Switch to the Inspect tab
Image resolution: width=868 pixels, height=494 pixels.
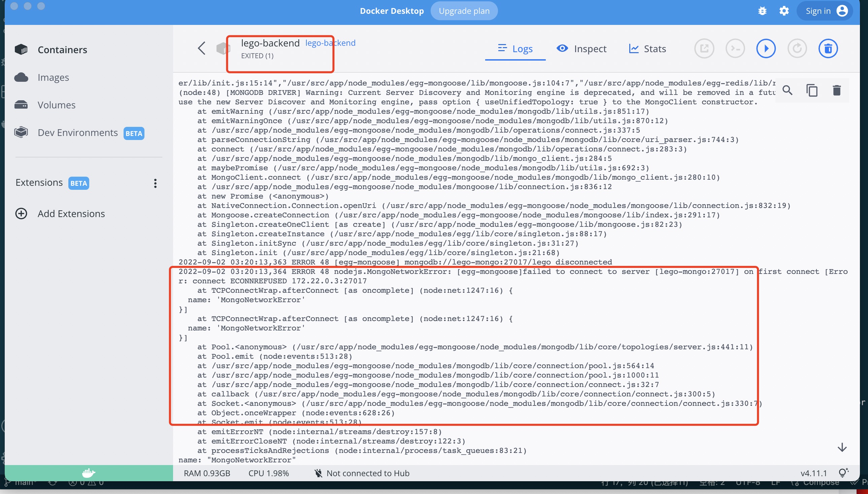(x=581, y=48)
